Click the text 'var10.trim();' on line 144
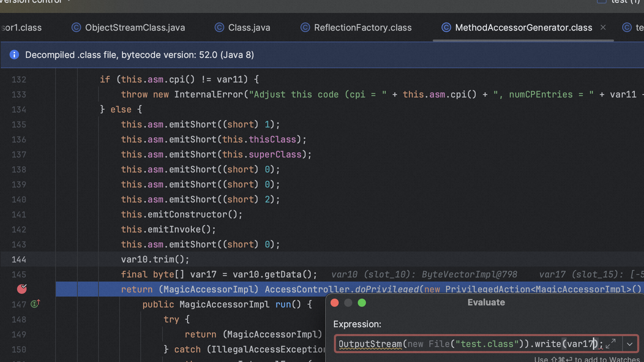 click(155, 259)
